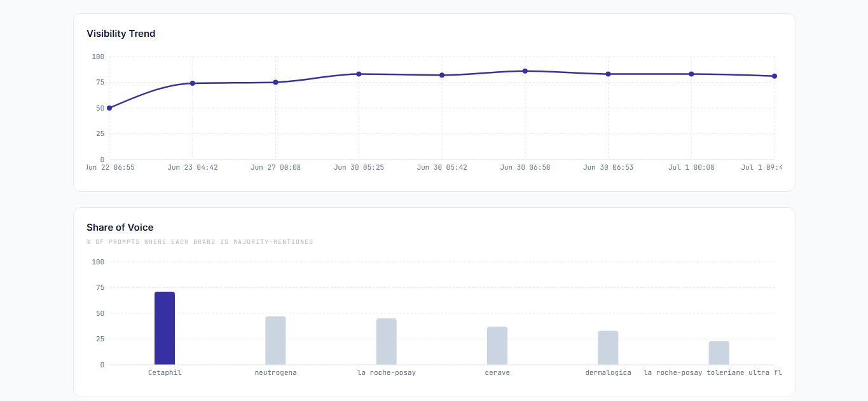Click the Jun 30 05:42 data point
This screenshot has height=401, width=868.
click(442, 75)
